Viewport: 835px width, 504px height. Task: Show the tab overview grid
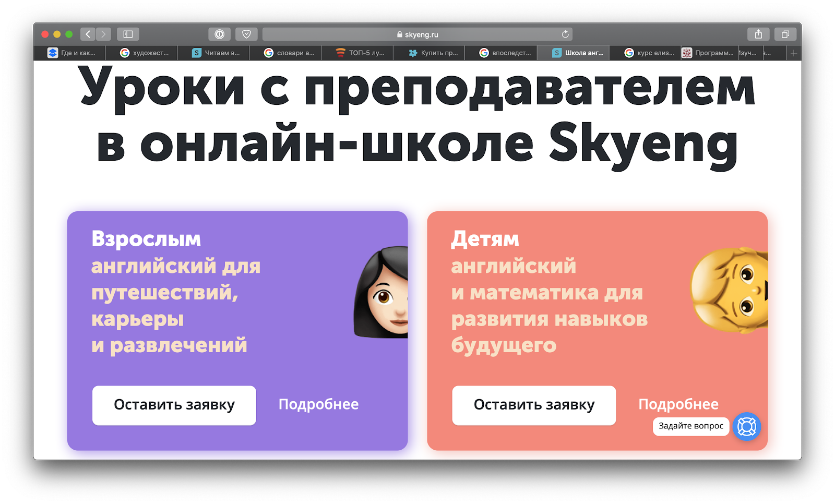tap(785, 34)
